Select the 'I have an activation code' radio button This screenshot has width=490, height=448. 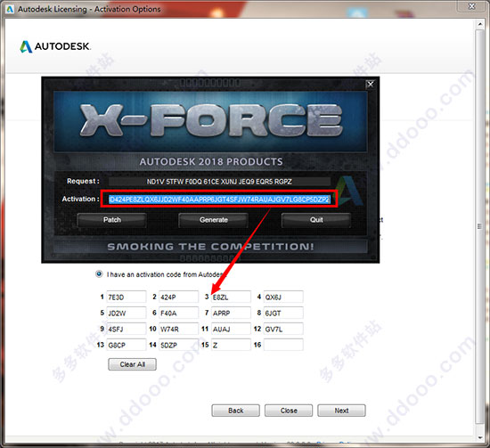99,274
